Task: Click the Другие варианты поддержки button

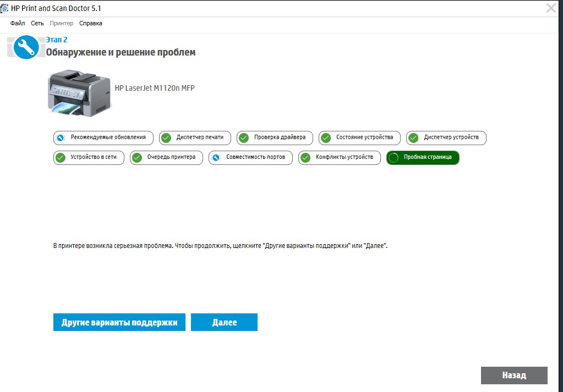Action: (119, 322)
